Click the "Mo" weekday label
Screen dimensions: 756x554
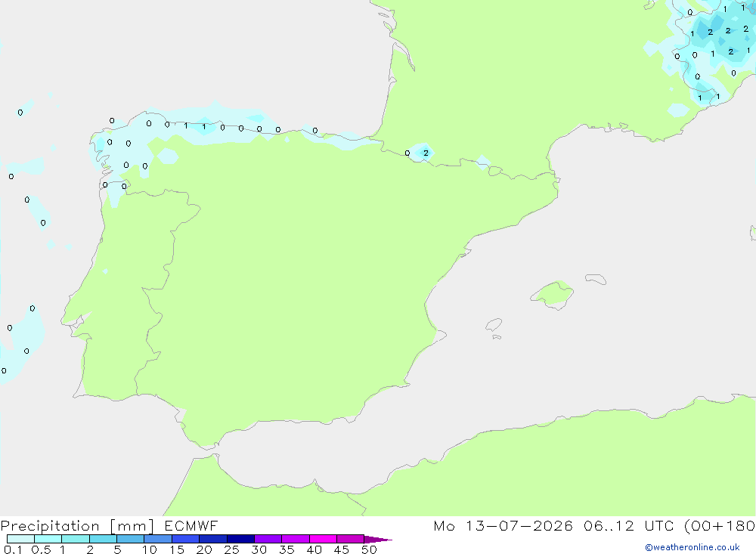tap(444, 525)
